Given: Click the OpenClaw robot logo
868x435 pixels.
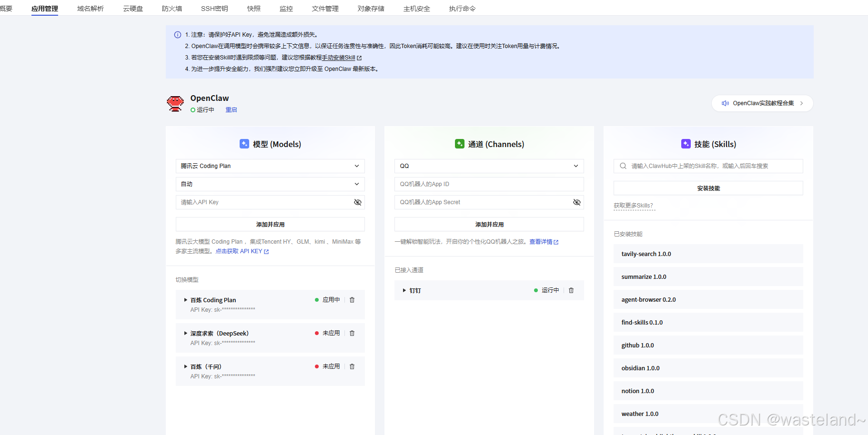Looking at the screenshot, I should 175,103.
